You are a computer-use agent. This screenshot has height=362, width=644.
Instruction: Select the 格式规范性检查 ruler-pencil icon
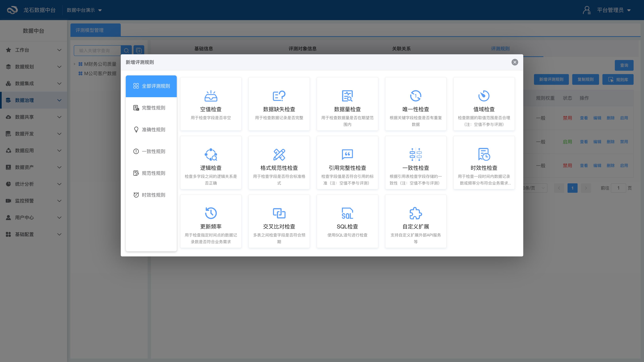pos(279,155)
